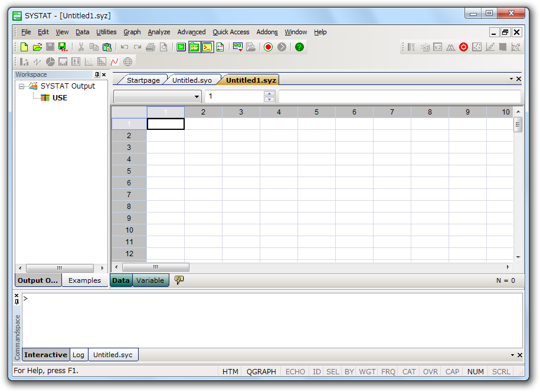Click the Graph page view icon
The image size is (540, 392).
tap(220, 47)
